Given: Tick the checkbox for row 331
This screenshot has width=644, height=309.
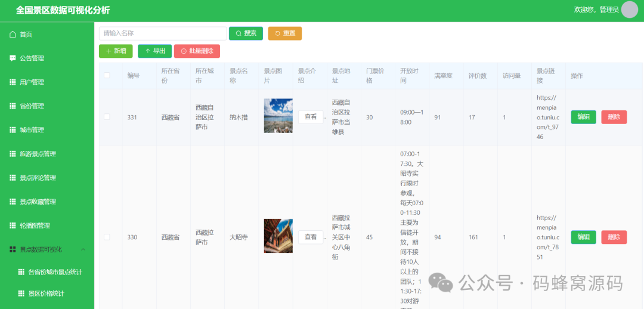Looking at the screenshot, I should (107, 117).
